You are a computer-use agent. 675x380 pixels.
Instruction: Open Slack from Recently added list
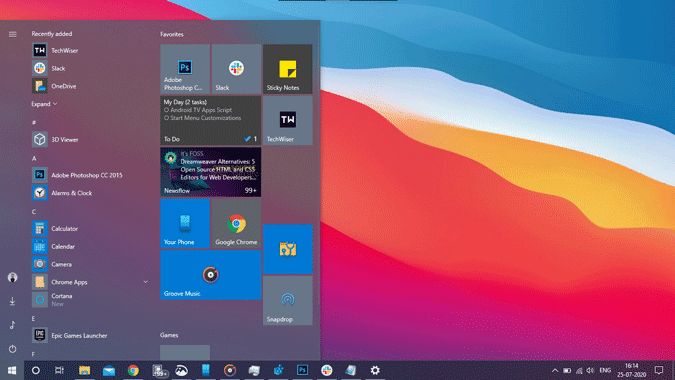pos(90,68)
